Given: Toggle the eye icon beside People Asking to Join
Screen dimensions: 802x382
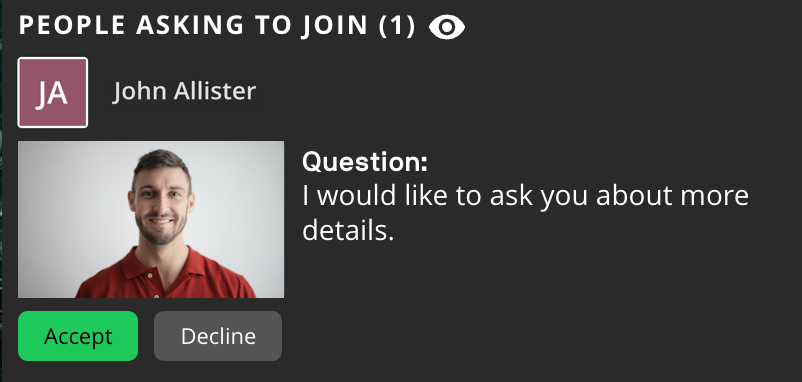Looking at the screenshot, I should pyautogui.click(x=447, y=27).
